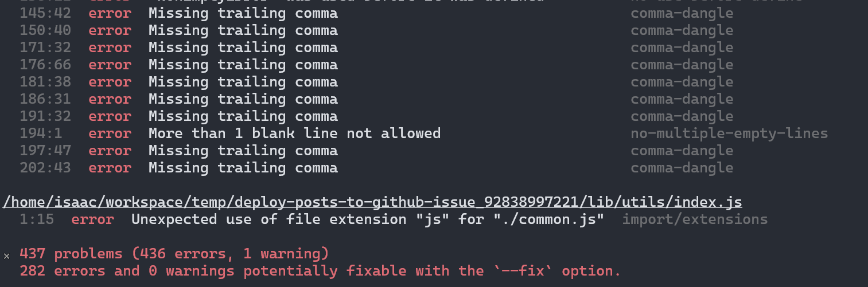868x287 pixels.
Task: Click comma-dangle rule on row 181:38
Action: [682, 82]
